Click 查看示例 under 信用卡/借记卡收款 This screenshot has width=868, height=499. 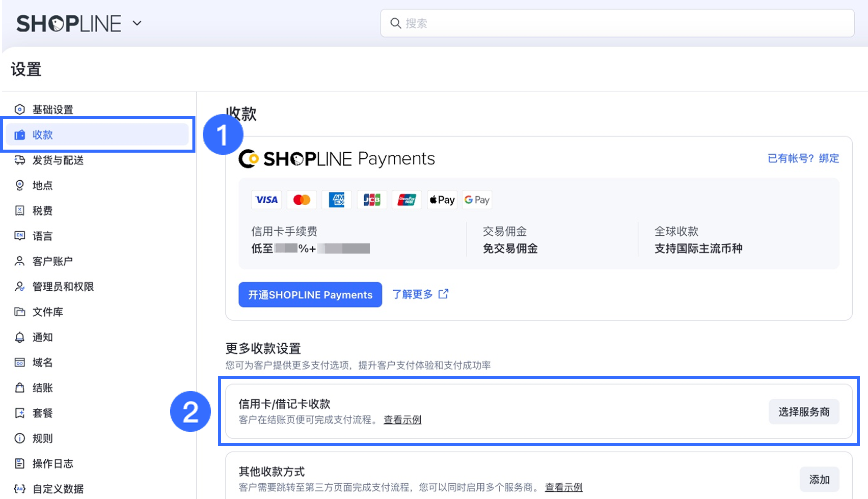pos(402,420)
